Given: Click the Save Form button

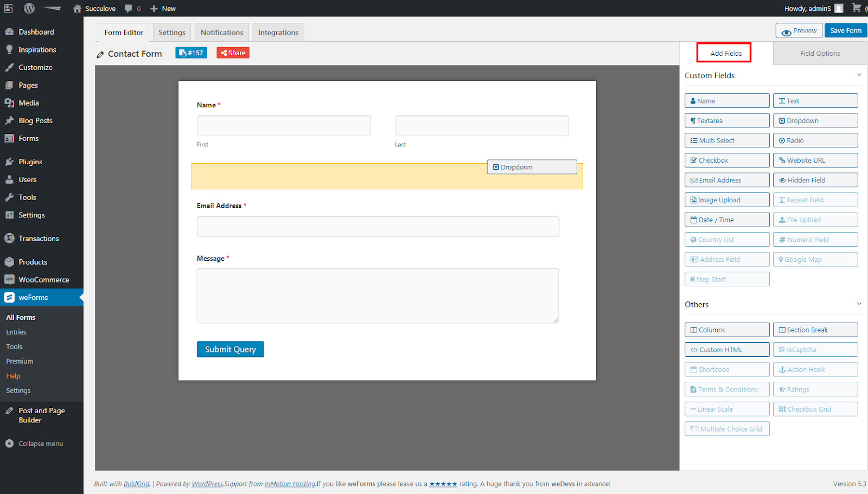Looking at the screenshot, I should pos(846,31).
